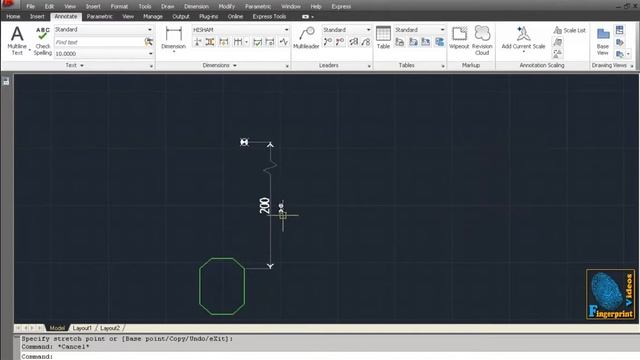Click the Continue dimension icon
Viewport: 640px width, 360px height.
click(238, 42)
